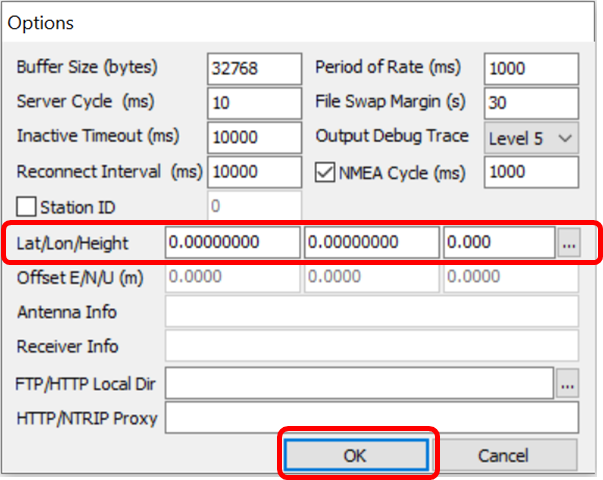Screen dimensions: 603x480
Task: Click the ellipsis button beside Lat/Lon/Height
Action: click(568, 242)
